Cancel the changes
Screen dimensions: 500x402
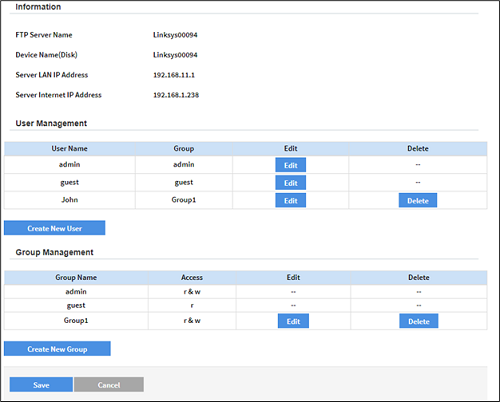point(109,385)
